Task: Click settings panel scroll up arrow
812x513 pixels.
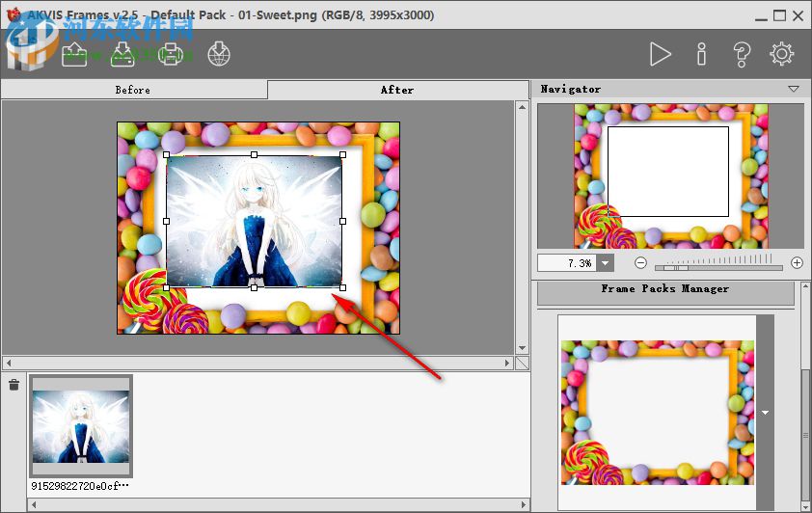Action: point(805,286)
